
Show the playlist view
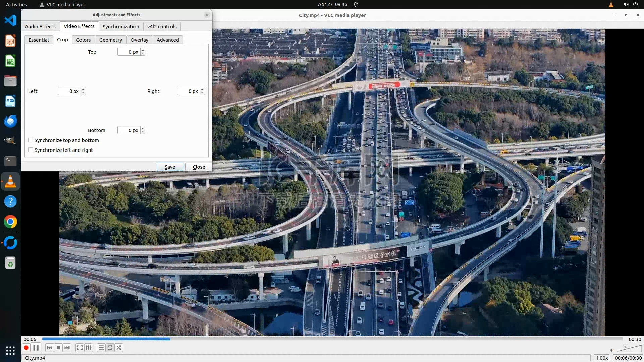coord(101,348)
